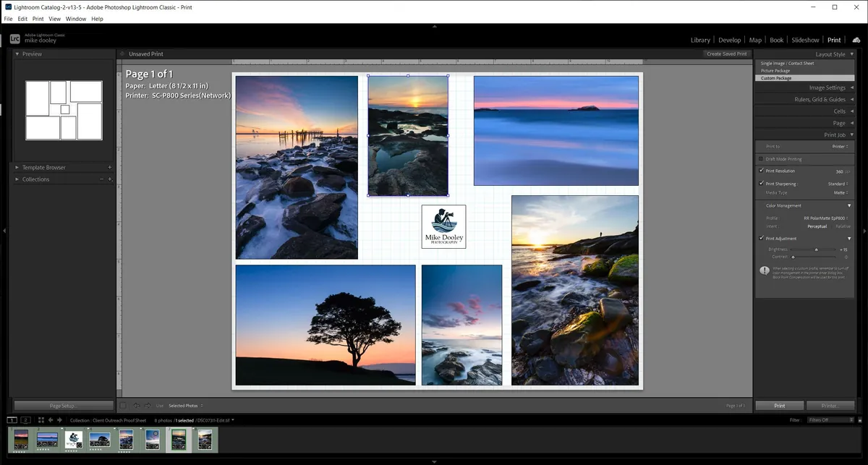Open the Window menu
868x465 pixels.
coord(75,19)
